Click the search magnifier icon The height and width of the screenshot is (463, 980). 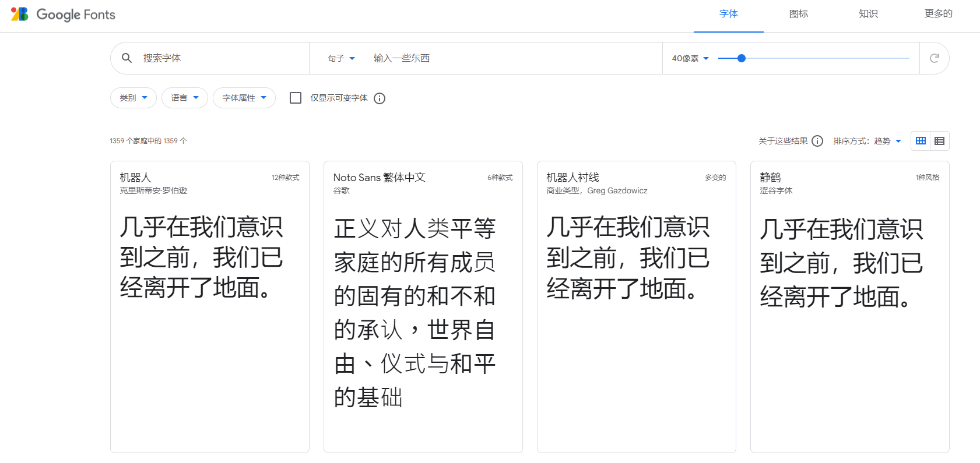coord(127,58)
